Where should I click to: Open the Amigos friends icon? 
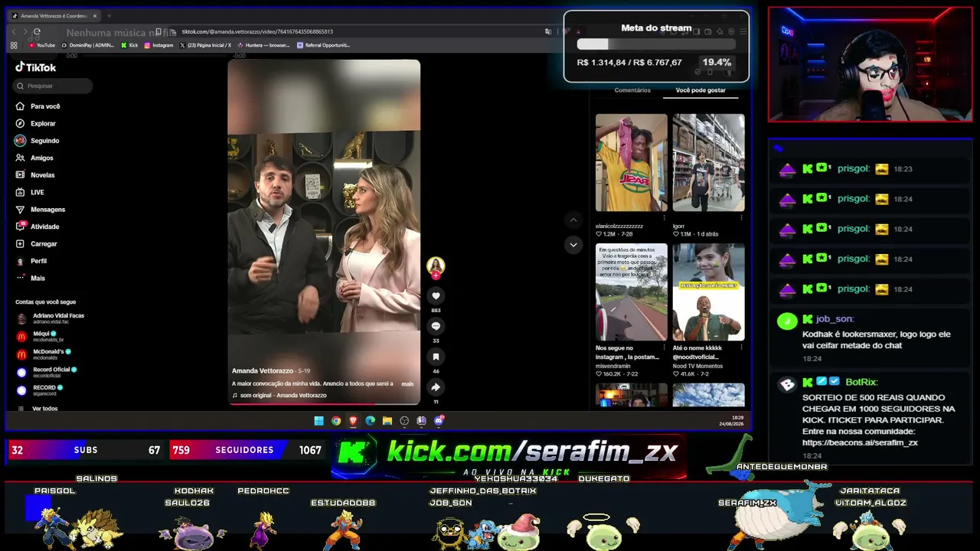20,158
